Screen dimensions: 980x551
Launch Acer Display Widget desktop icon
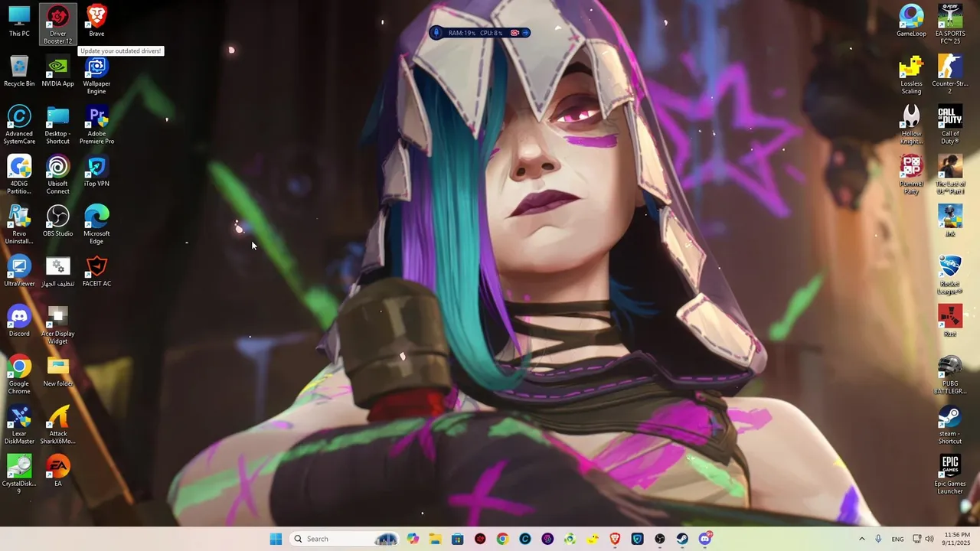tap(58, 324)
